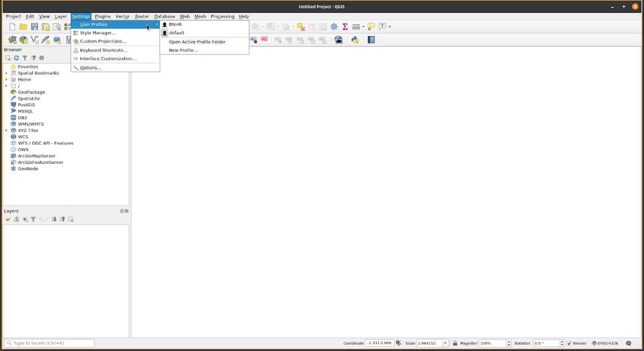The width and height of the screenshot is (644, 351).
Task: Select the default user profile
Action: 204,33
